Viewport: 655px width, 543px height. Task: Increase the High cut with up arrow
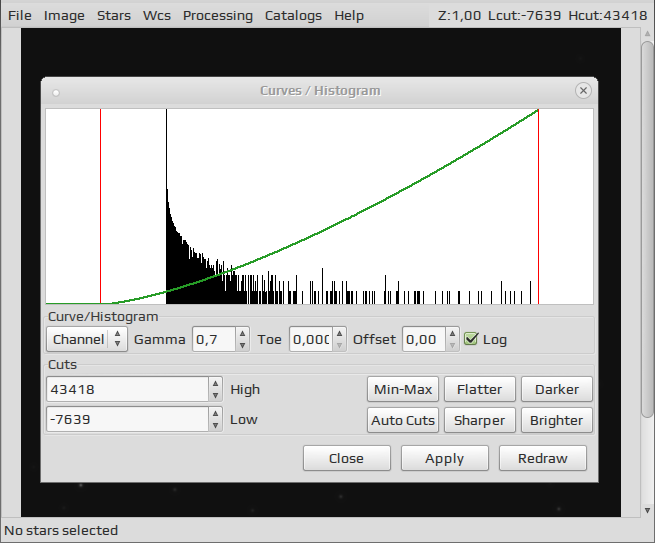(216, 384)
